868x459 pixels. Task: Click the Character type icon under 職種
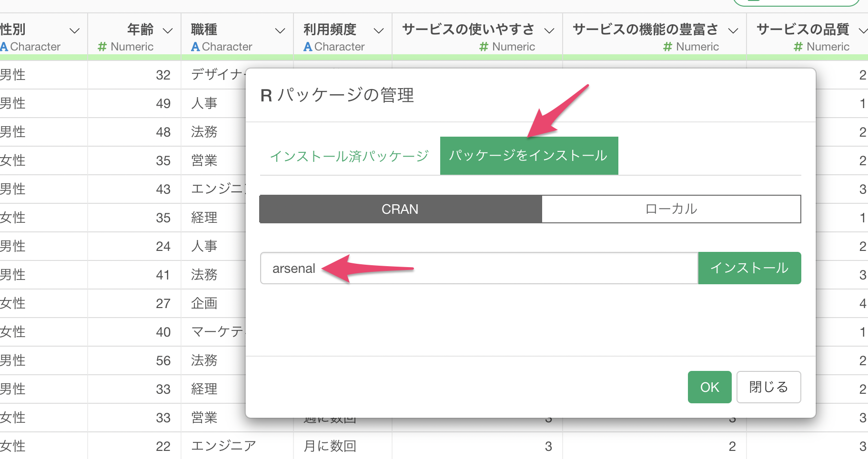[195, 47]
